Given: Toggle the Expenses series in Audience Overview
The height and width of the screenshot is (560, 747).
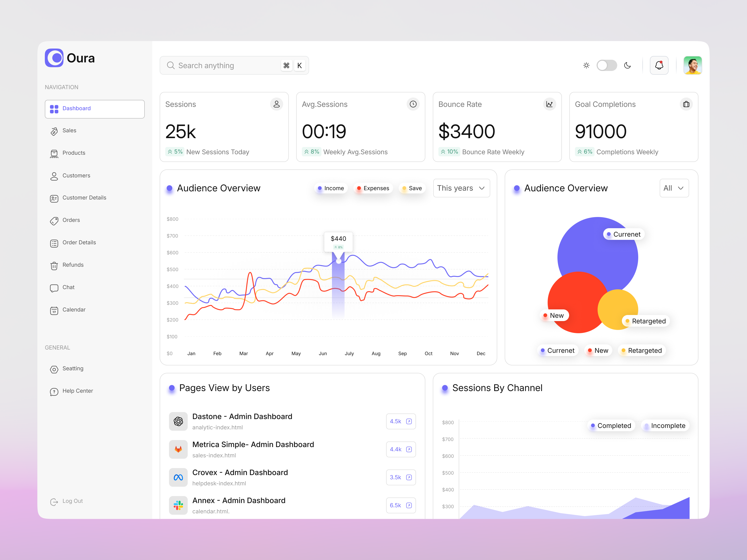Looking at the screenshot, I should pyautogui.click(x=373, y=188).
